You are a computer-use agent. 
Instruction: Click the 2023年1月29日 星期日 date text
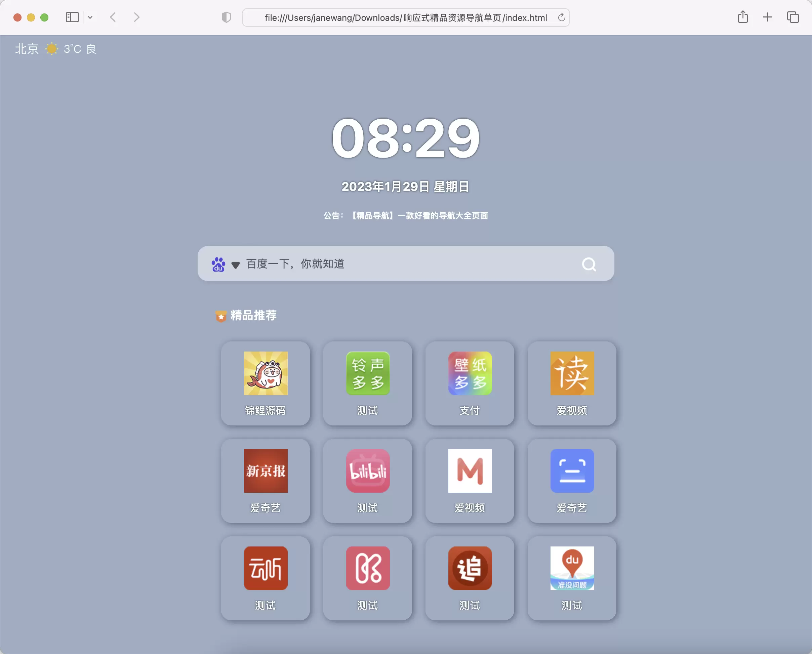coord(405,187)
